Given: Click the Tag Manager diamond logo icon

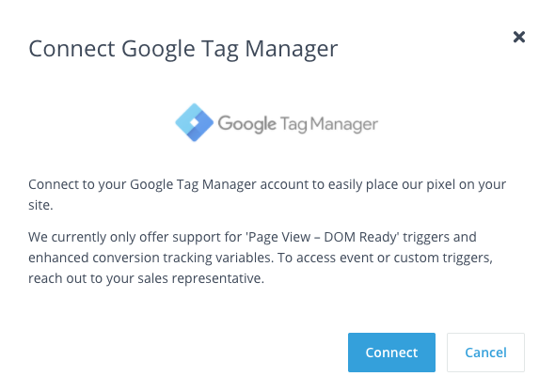Looking at the screenshot, I should coord(195,122).
